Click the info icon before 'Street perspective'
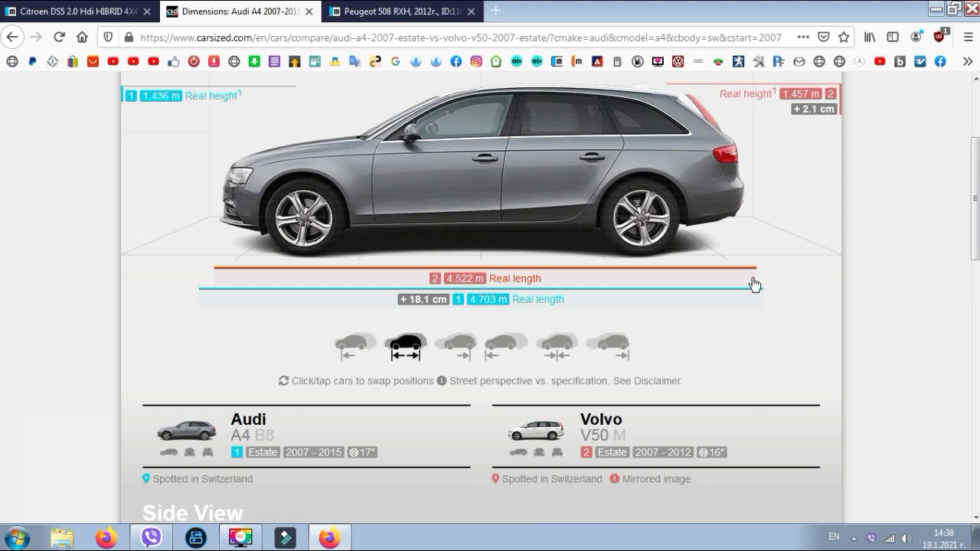The width and height of the screenshot is (980, 551). click(441, 380)
